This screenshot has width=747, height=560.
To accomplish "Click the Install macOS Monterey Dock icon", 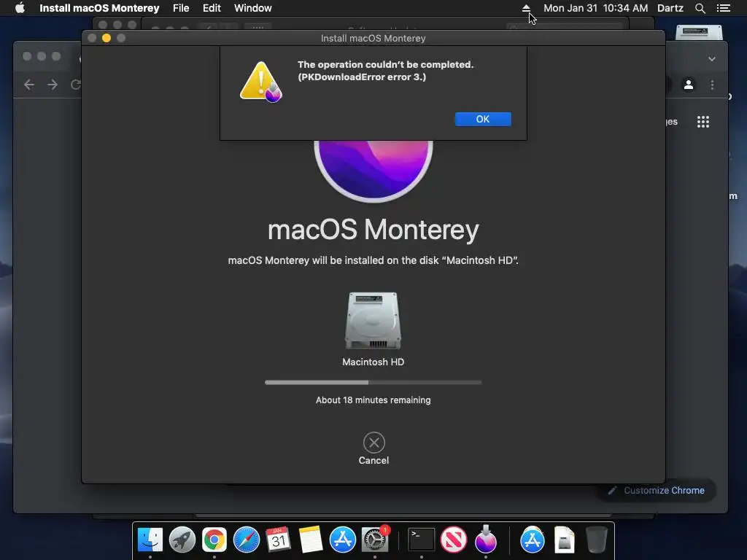I will [x=485, y=540].
